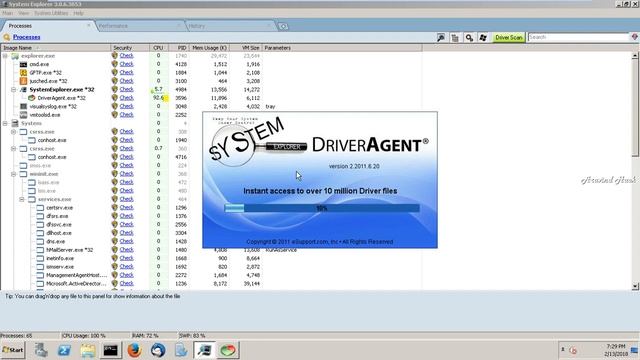The height and width of the screenshot is (360, 640).
Task: Sort by the CPU column header
Action: (x=159, y=48)
